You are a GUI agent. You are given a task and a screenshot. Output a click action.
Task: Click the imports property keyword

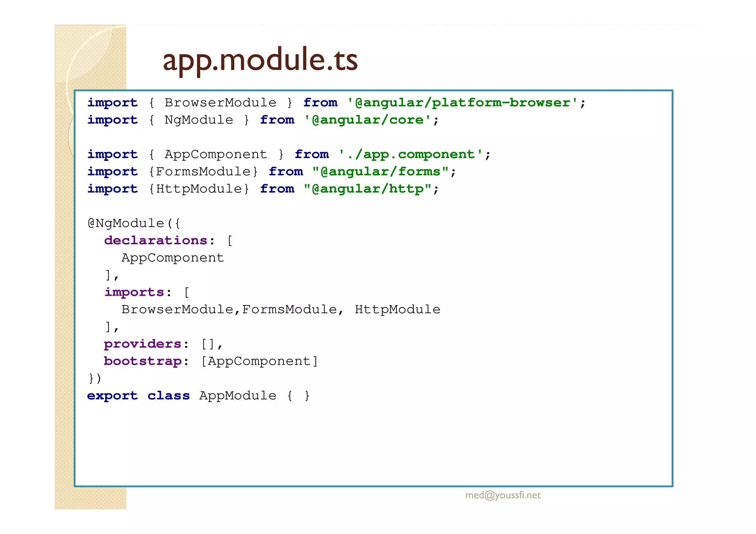134,292
